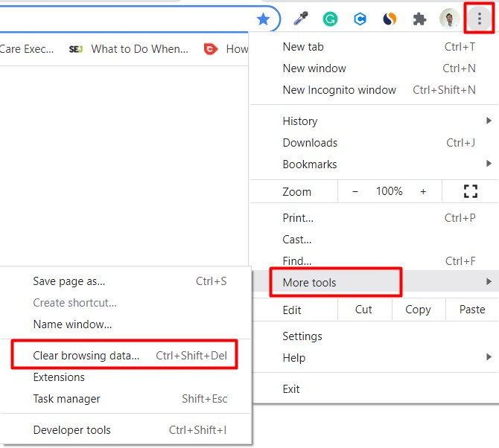The image size is (499, 448).
Task: Click the profile avatar picture
Action: coord(449,19)
